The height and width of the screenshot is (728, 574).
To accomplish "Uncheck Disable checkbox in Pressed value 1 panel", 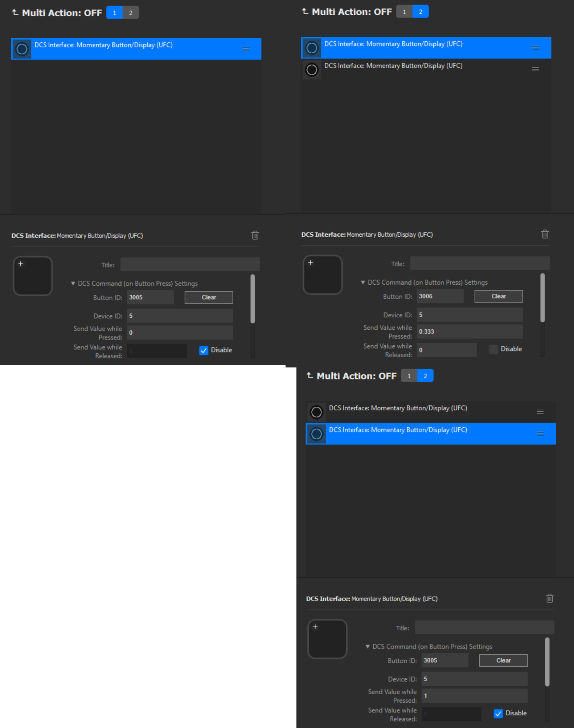I will 498,713.
